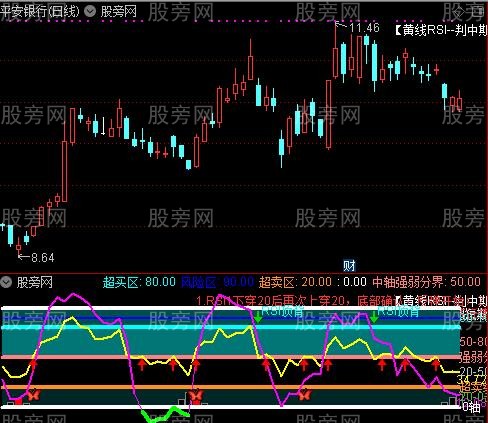Open dropdown next to 平安银行(日线) title
Image resolution: width=488 pixels, height=423 pixels.
89,11
